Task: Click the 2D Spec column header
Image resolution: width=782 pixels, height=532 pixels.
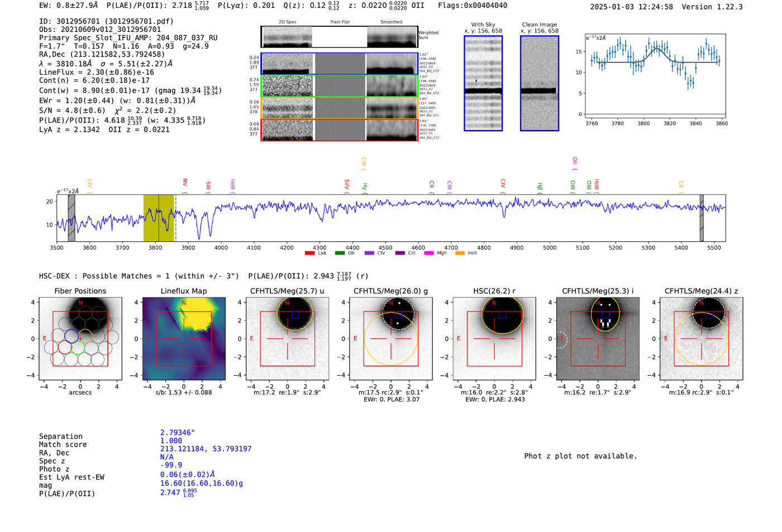Action: click(288, 22)
